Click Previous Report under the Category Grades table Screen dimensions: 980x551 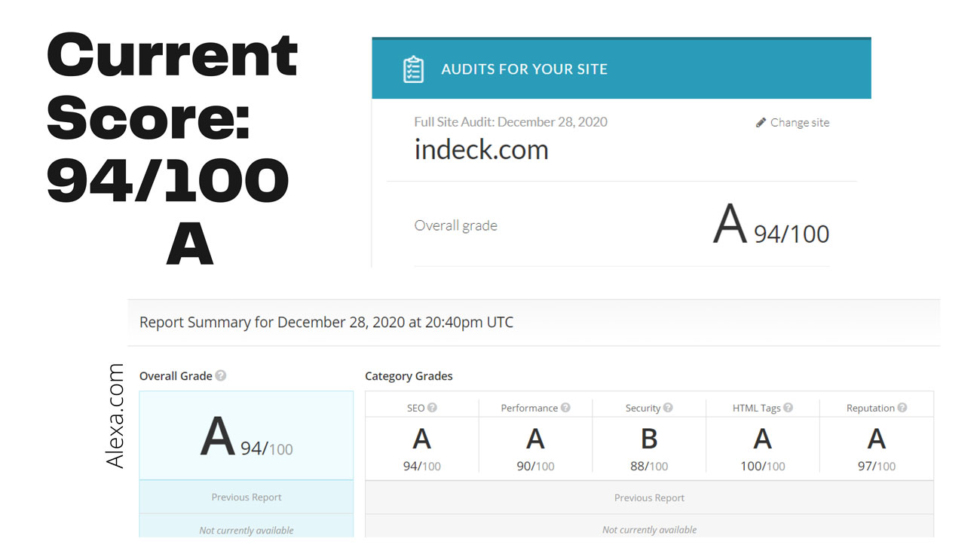click(x=649, y=497)
